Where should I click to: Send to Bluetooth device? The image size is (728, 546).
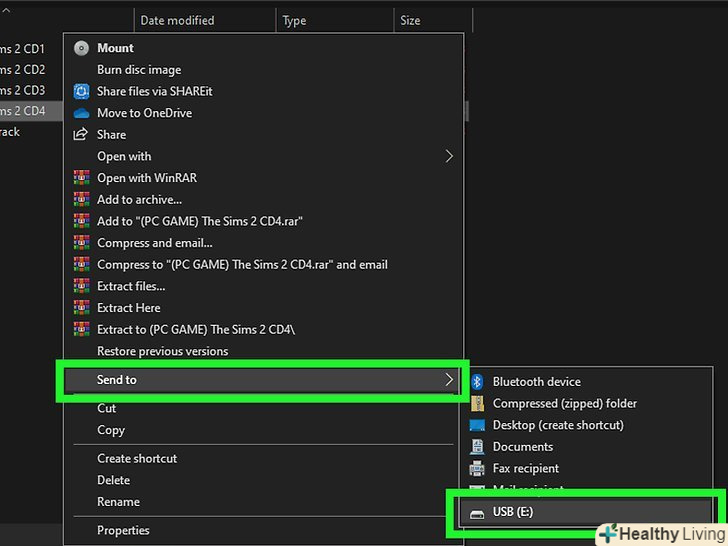[586, 382]
